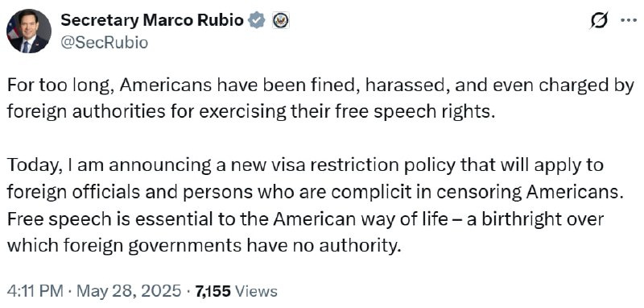
Task: Click the line 'Today, I am announcing'
Action: point(305,166)
